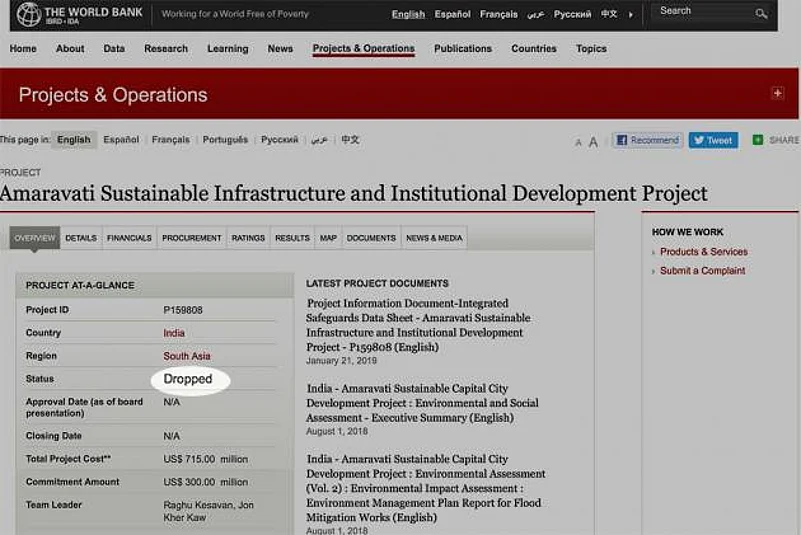This screenshot has height=535, width=801.
Task: Switch page language to Português
Action: [x=225, y=140]
